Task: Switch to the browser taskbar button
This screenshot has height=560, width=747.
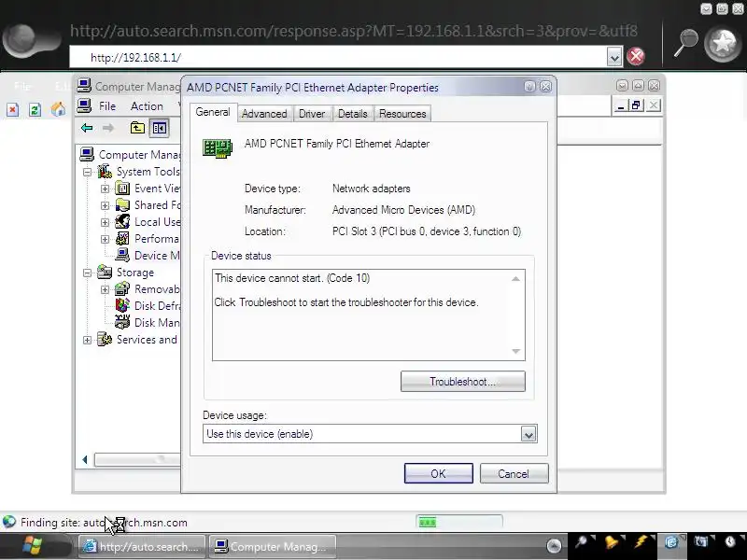Action: pos(142,546)
